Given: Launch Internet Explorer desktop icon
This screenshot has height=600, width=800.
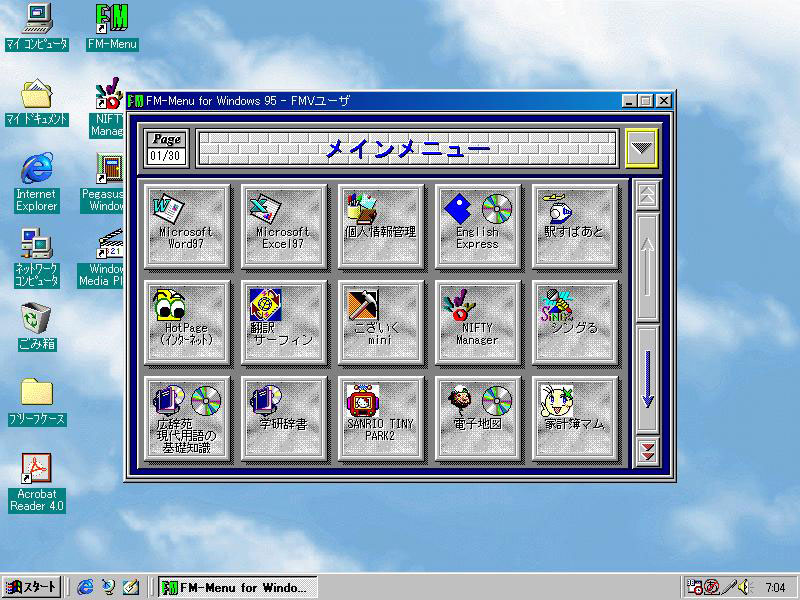Looking at the screenshot, I should pyautogui.click(x=36, y=182).
